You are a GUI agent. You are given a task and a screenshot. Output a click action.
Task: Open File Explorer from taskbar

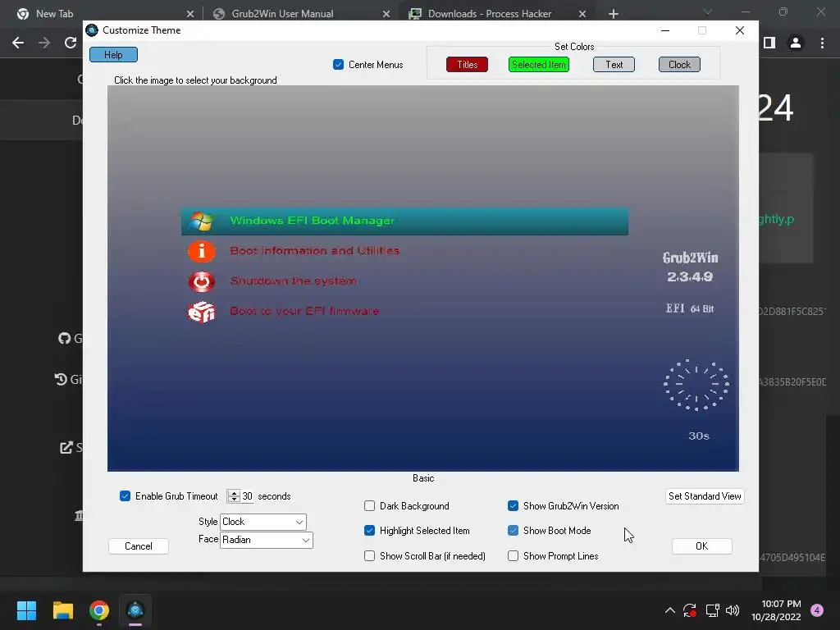pos(62,610)
